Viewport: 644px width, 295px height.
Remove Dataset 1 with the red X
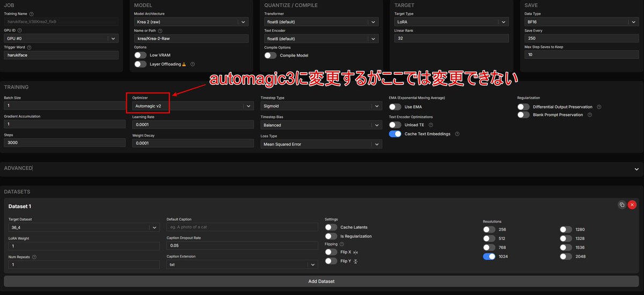pyautogui.click(x=632, y=205)
